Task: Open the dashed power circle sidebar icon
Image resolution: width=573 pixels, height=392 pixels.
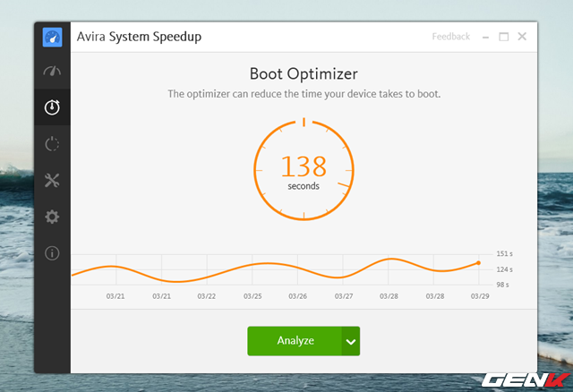Action: 52,144
